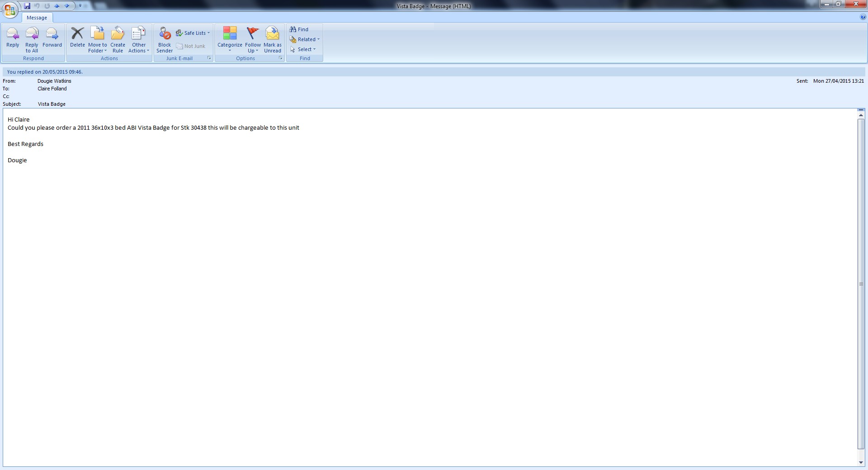This screenshot has width=868, height=470.
Task: Forward this Vista Badge message
Action: click(52, 38)
